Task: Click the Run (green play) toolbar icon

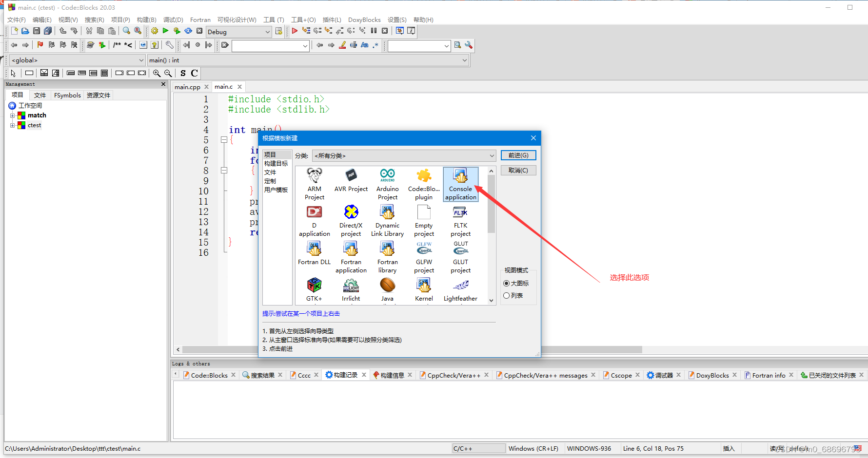Action: click(x=165, y=31)
